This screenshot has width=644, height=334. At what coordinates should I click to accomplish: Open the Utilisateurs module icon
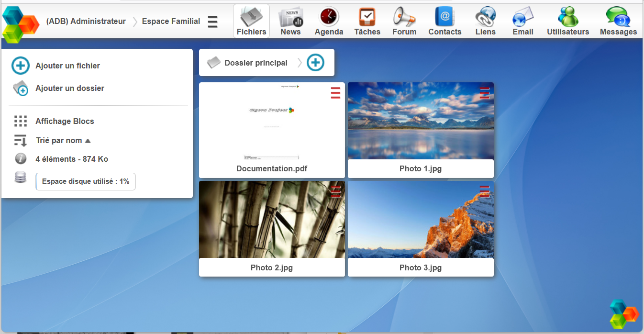(568, 17)
